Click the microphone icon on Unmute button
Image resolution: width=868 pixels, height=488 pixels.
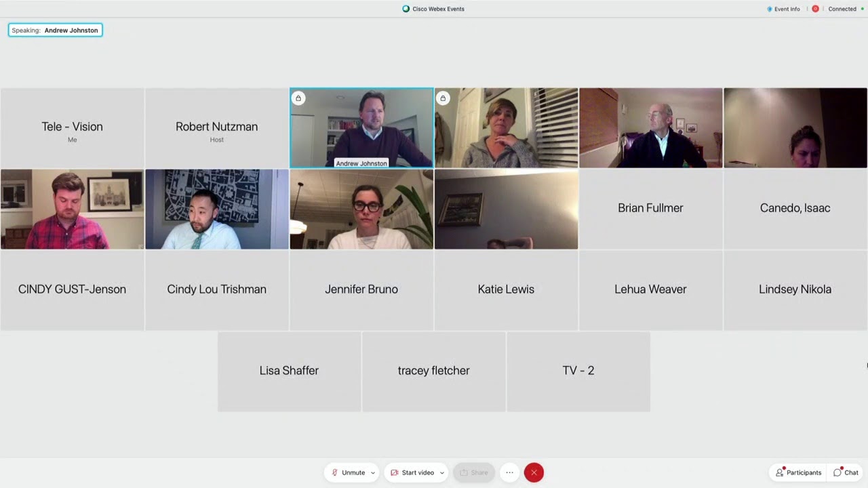(x=334, y=472)
